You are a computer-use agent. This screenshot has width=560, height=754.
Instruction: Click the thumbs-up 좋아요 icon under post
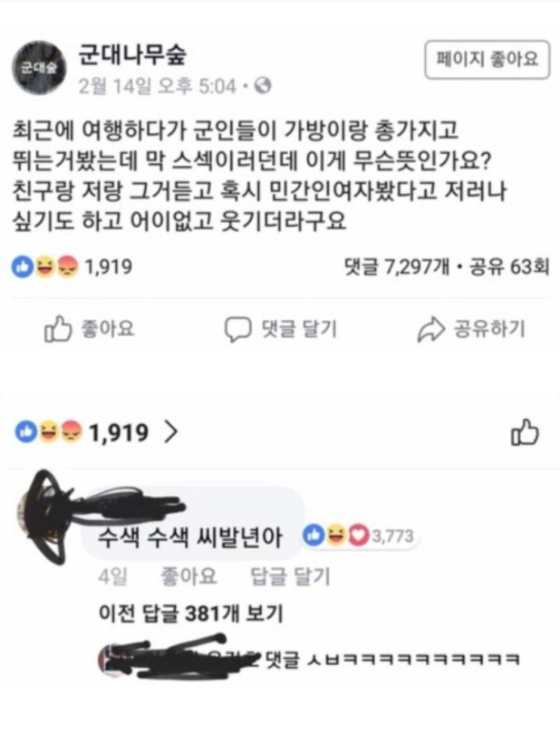pos(58,329)
